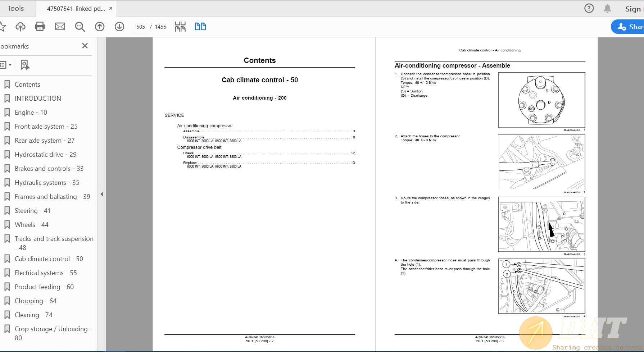Screen dimensions: 644x352
Task: Select the 47507541-linked pdf document tab
Action: [x=76, y=9]
